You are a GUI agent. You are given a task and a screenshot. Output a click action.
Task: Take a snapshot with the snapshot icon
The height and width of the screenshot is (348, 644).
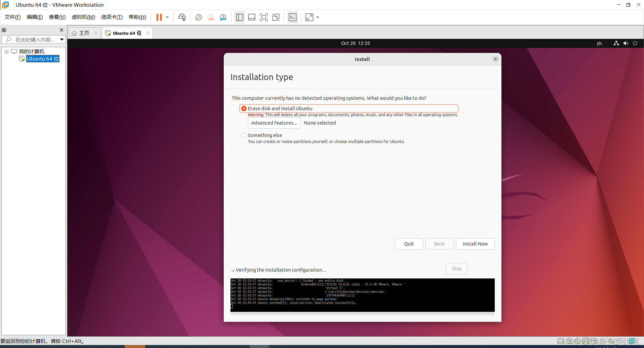[199, 17]
